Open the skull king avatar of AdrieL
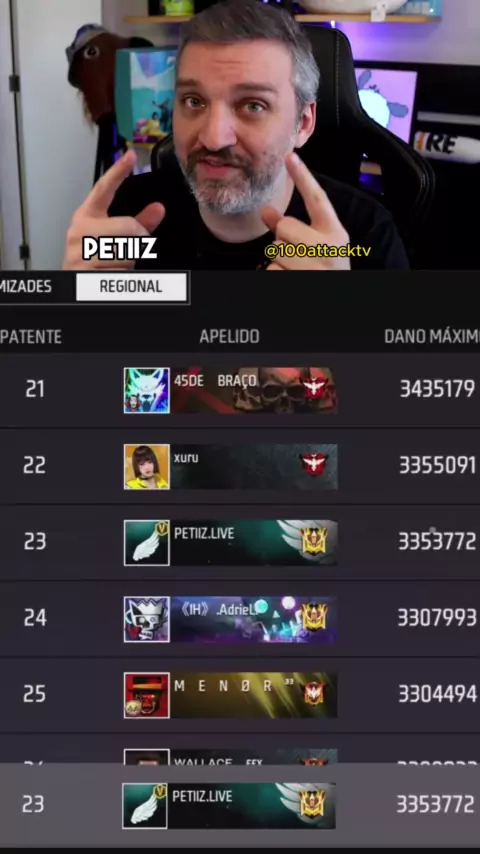Viewport: 480px width, 854px height. 147,619
